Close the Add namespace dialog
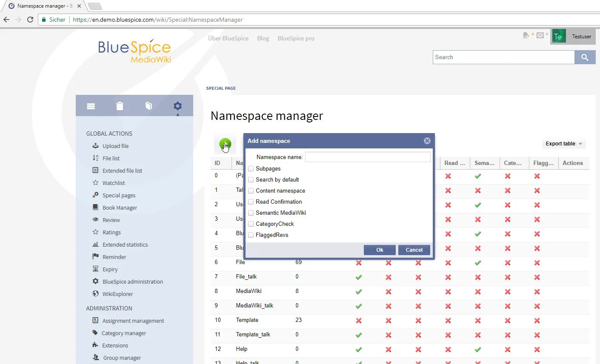Image resolution: width=600 pixels, height=364 pixels. tap(427, 141)
